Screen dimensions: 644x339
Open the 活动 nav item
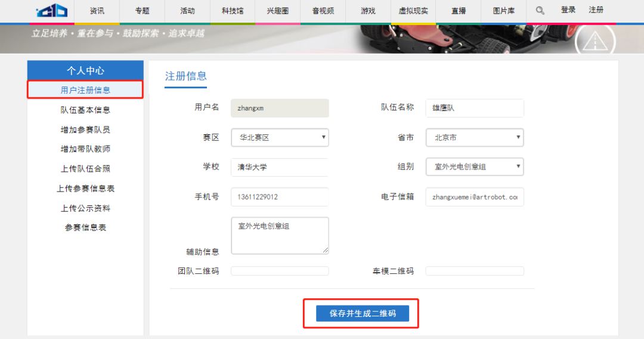coord(187,11)
